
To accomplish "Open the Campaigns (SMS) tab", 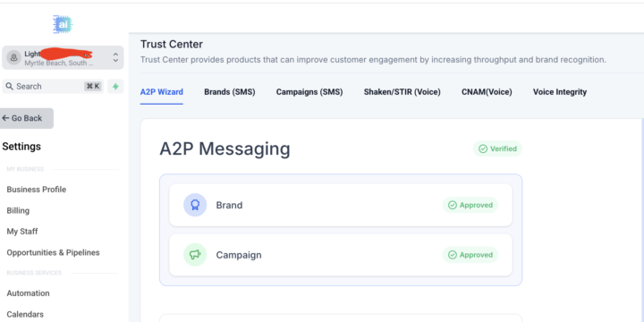I will [x=309, y=92].
